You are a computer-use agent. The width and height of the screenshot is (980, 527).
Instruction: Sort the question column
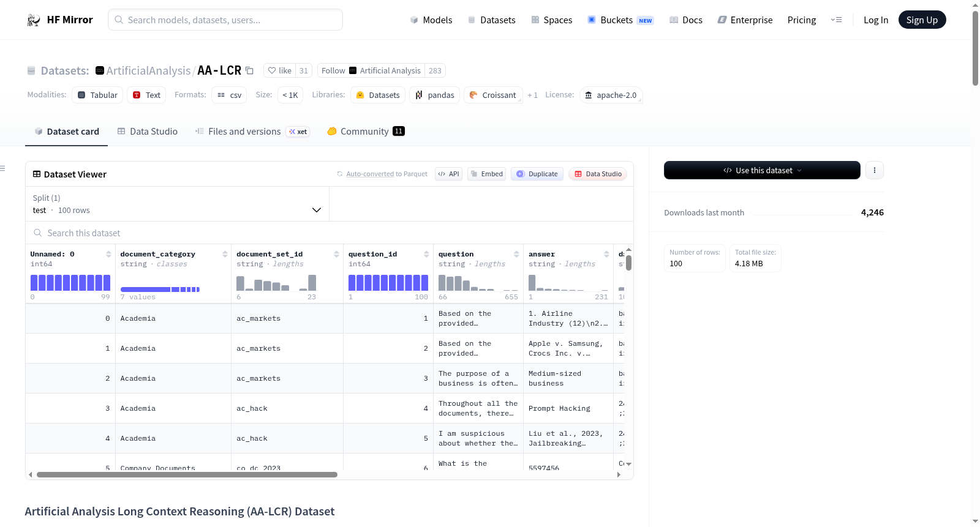(x=516, y=254)
